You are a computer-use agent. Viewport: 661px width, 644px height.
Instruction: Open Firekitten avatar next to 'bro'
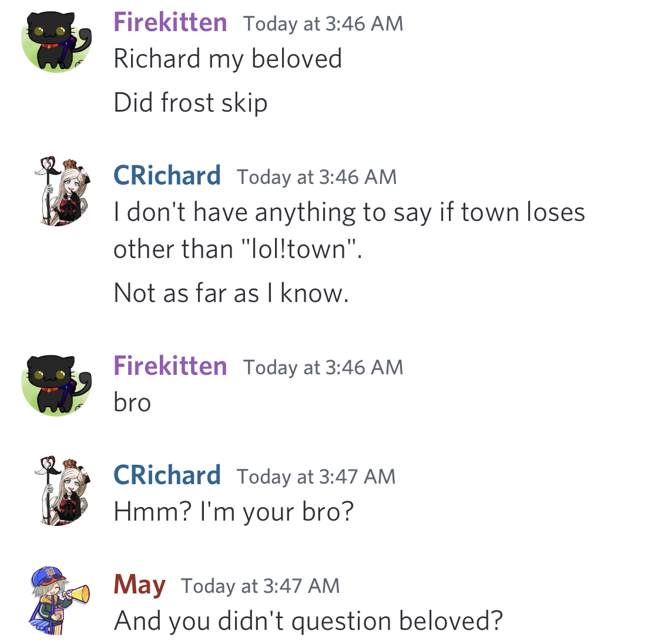click(56, 384)
